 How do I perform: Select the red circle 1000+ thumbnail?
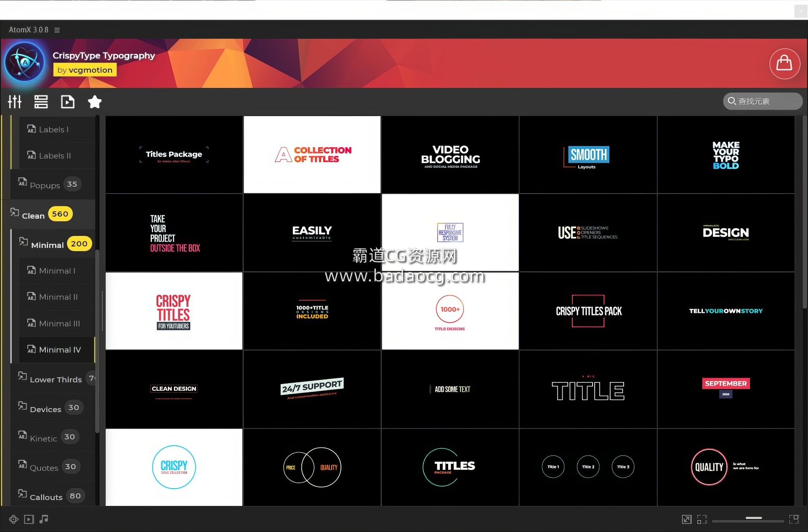[450, 311]
